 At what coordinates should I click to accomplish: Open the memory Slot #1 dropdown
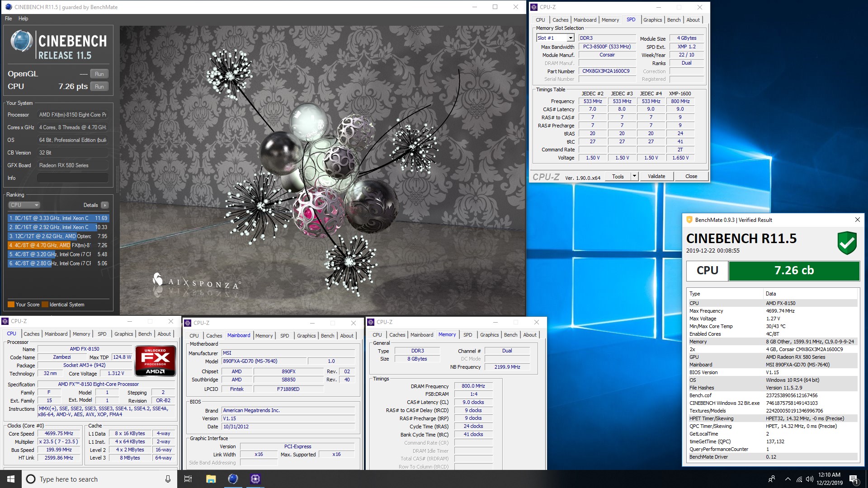pyautogui.click(x=571, y=38)
